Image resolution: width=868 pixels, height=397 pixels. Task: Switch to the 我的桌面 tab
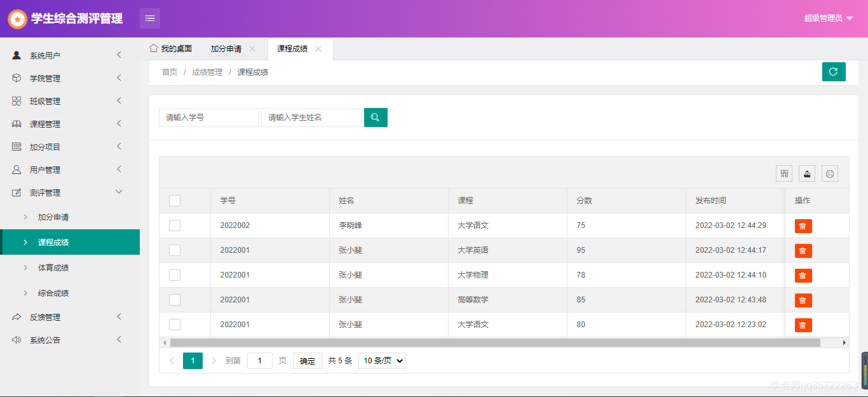coord(170,49)
